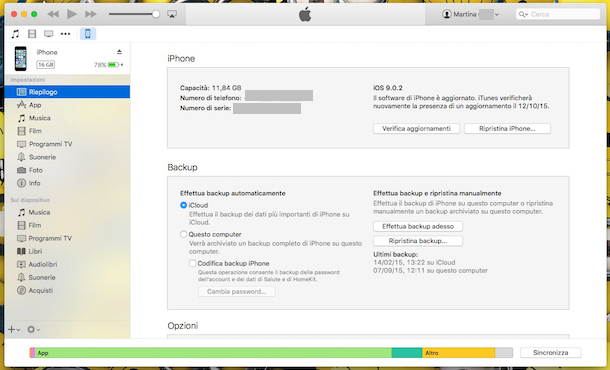Start playback with the Play button
Image resolution: width=610 pixels, height=370 pixels.
pyautogui.click(x=72, y=14)
